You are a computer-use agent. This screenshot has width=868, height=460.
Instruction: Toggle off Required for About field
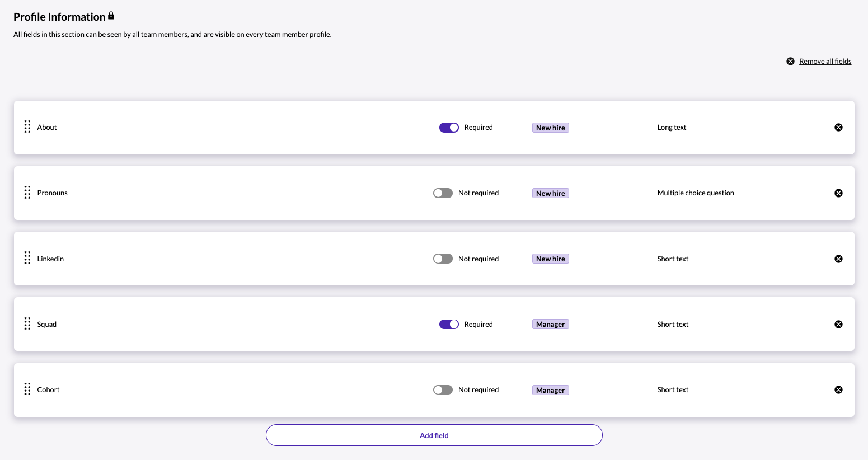[449, 128]
